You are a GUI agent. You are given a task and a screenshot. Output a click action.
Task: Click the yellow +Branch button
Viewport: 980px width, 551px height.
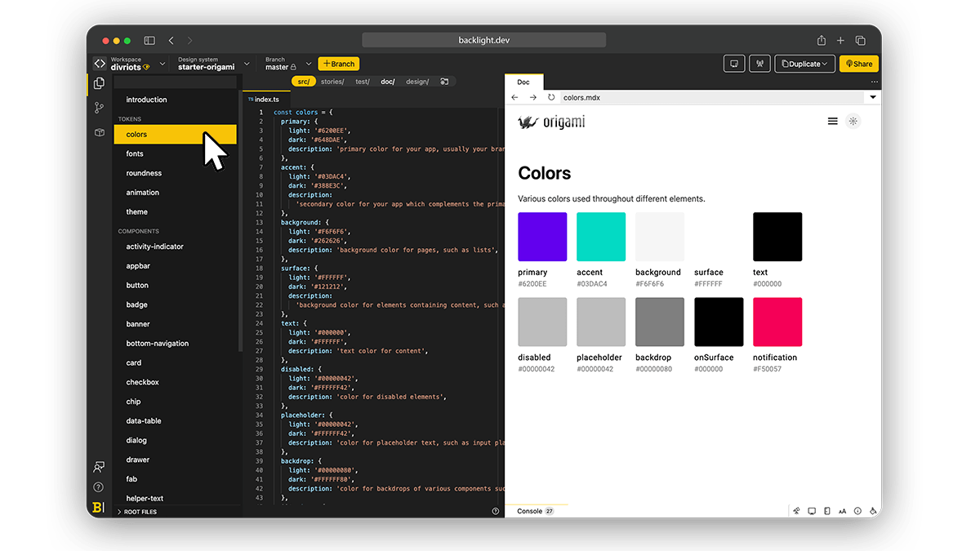[339, 64]
